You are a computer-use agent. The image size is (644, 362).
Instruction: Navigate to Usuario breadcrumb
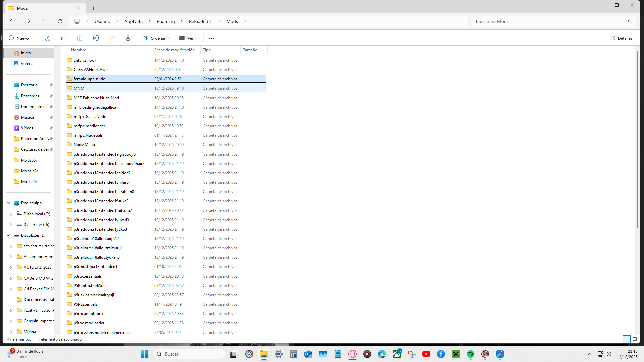click(x=102, y=21)
